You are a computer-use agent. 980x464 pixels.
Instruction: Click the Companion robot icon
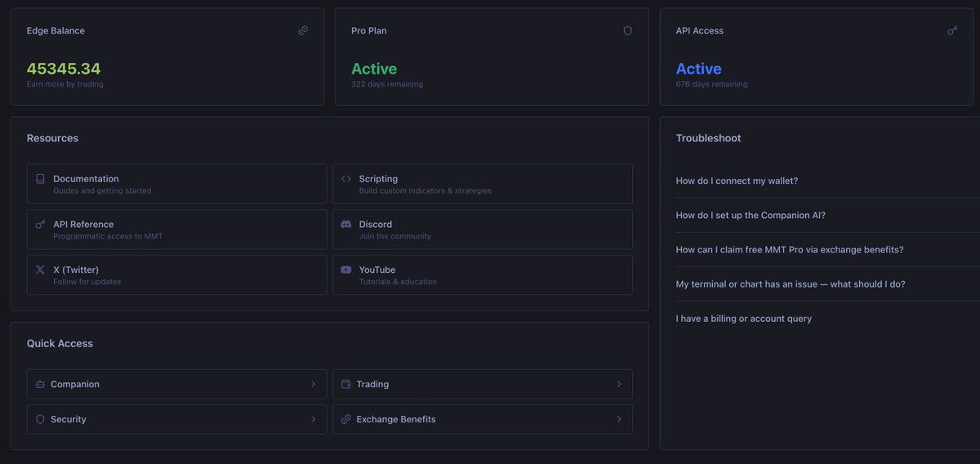[40, 384]
